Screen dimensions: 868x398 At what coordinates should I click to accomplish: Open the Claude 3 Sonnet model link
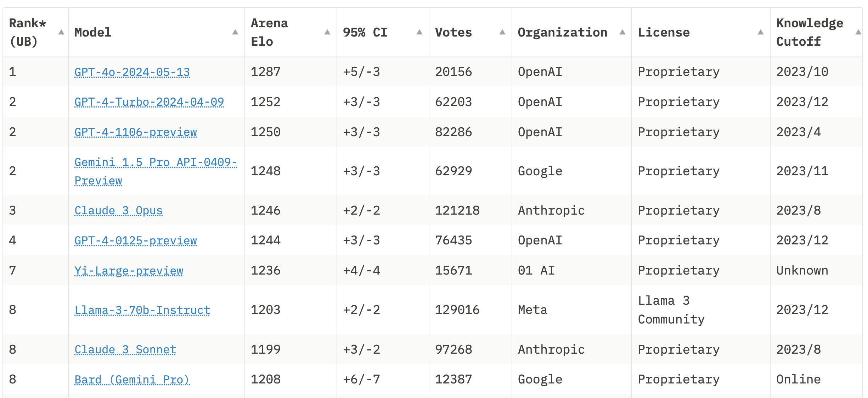(125, 349)
